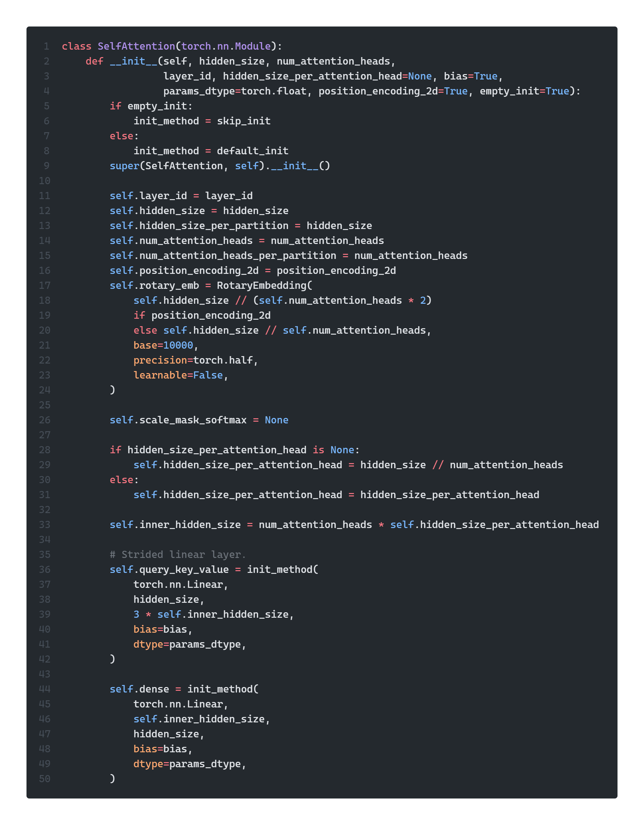Click the super keyword on line 9
This screenshot has height=825, width=644.
[x=124, y=166]
